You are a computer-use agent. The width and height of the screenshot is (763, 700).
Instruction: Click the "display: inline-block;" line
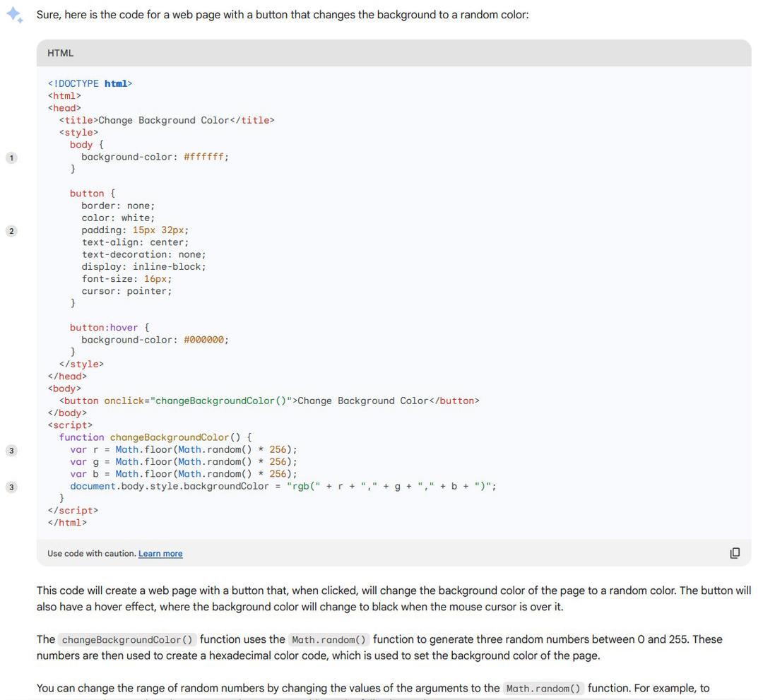(144, 266)
